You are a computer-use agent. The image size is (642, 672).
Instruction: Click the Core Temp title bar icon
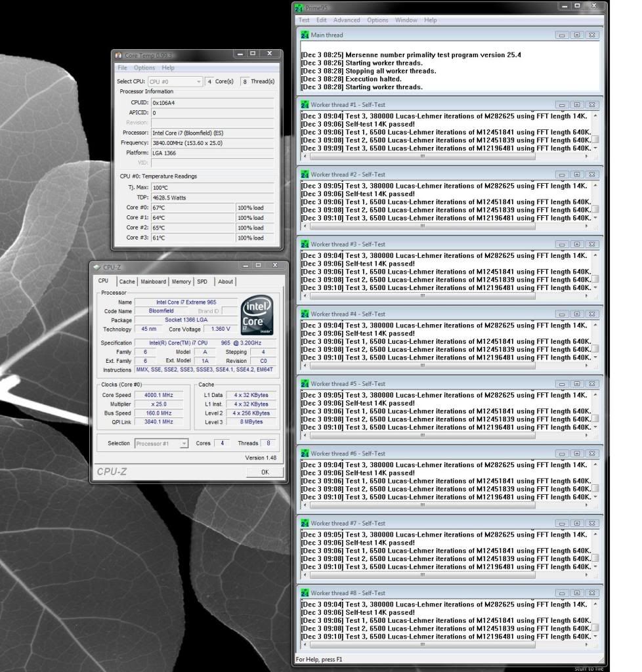click(x=118, y=55)
